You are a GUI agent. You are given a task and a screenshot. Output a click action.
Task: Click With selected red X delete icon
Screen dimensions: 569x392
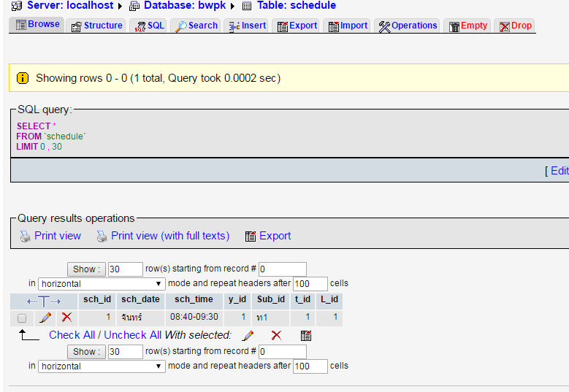click(x=277, y=336)
